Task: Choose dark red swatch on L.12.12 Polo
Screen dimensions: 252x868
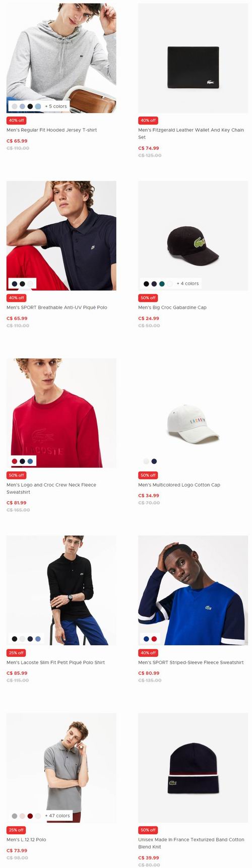Action: coord(30,816)
